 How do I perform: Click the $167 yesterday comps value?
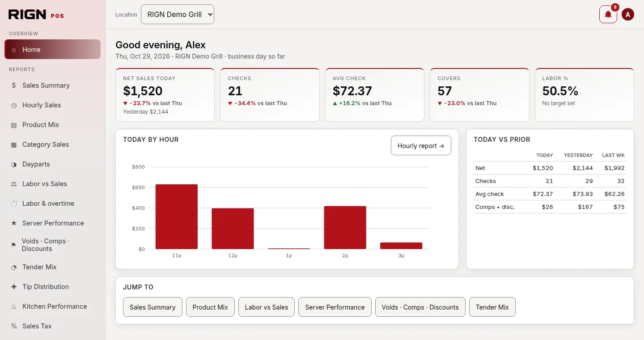(585, 207)
